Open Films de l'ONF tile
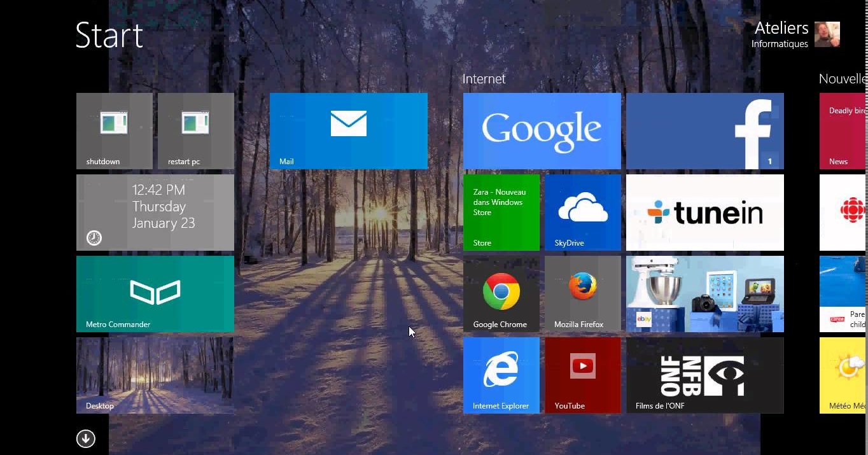868x455 pixels. point(704,375)
